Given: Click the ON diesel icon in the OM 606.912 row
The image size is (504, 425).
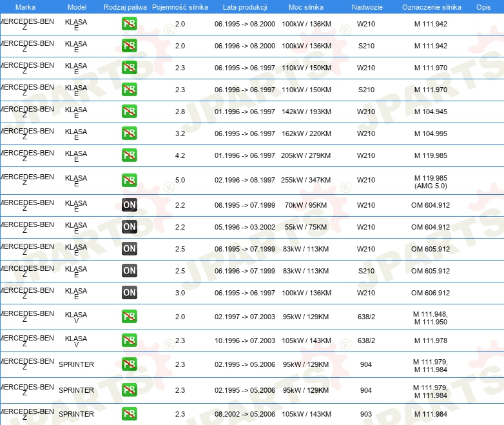Looking at the screenshot, I should click(130, 293).
